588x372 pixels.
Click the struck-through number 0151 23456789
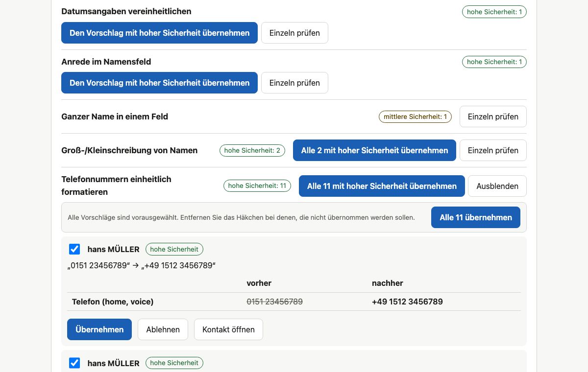click(x=274, y=302)
